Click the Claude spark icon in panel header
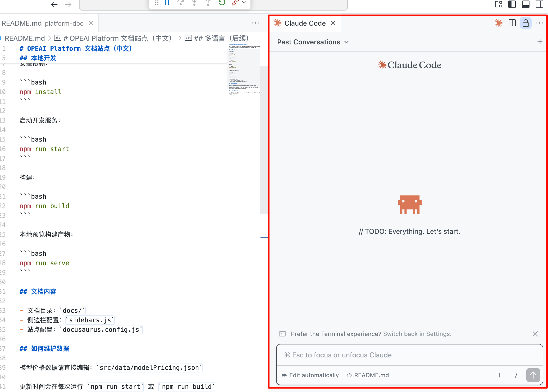 pyautogui.click(x=498, y=23)
